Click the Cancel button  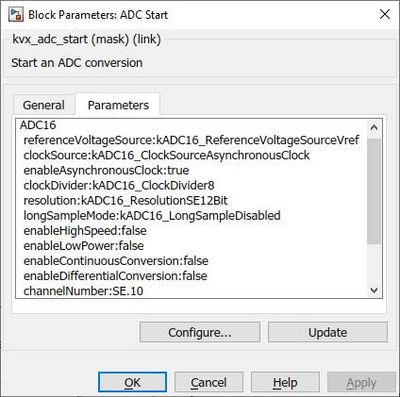[209, 382]
